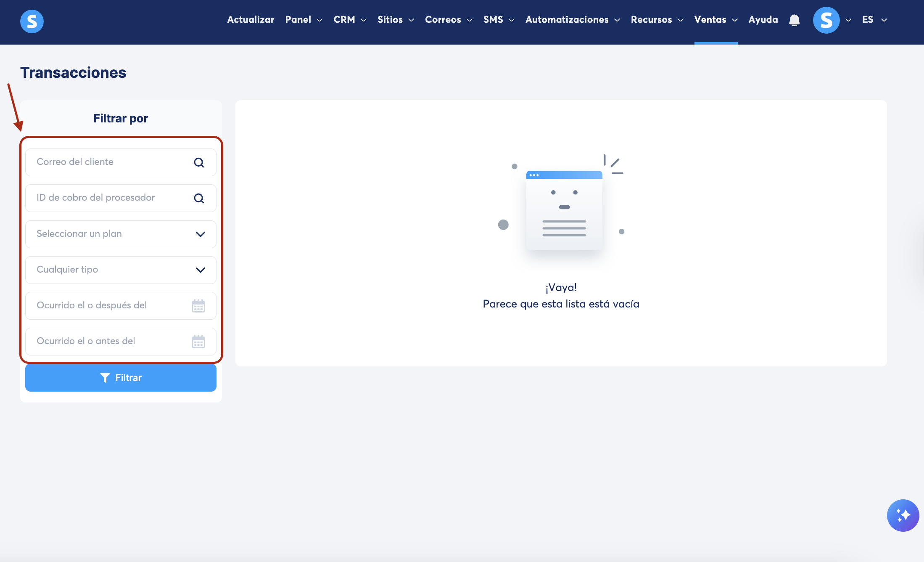Image resolution: width=924 pixels, height=562 pixels.
Task: Click the Actualizar link
Action: 251,20
